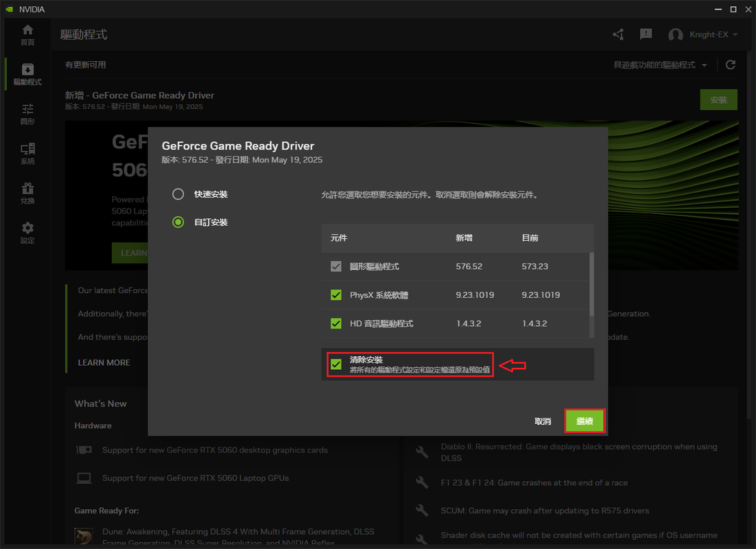Click RTX 5060 desktop graphics cards text

pyautogui.click(x=215, y=450)
